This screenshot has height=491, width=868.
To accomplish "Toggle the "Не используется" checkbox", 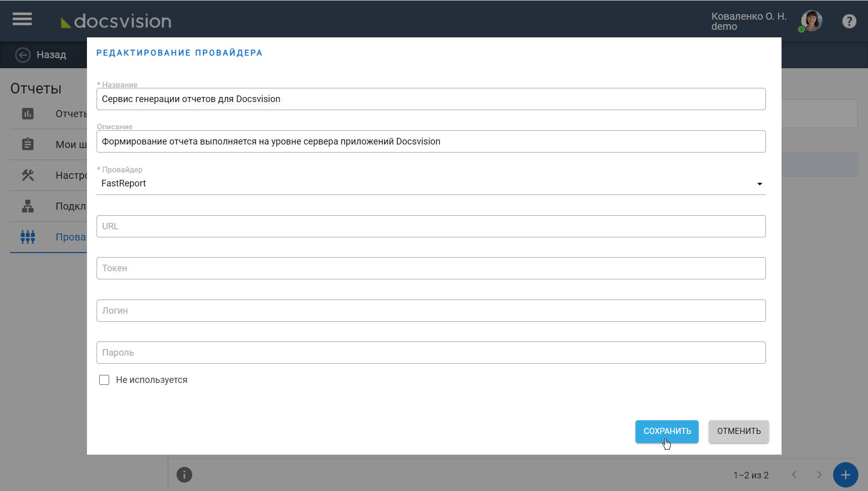I will tap(104, 380).
